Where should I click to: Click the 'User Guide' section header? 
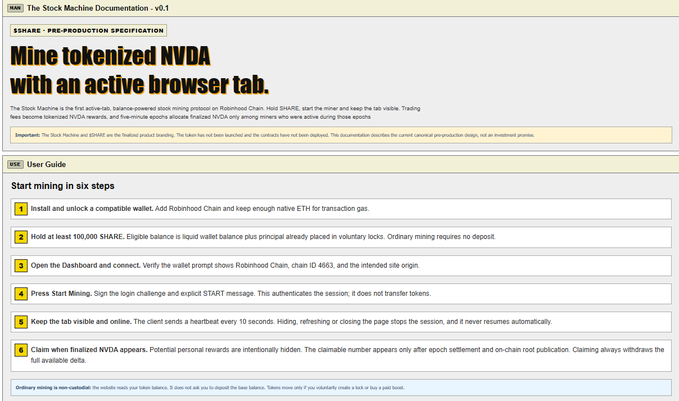coord(46,164)
